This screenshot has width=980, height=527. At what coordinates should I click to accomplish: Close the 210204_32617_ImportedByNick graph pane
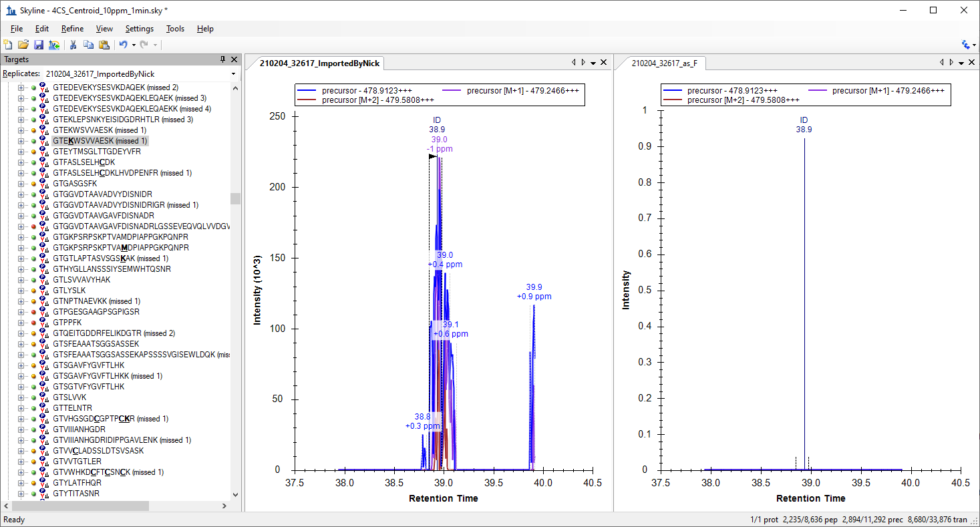tap(604, 62)
